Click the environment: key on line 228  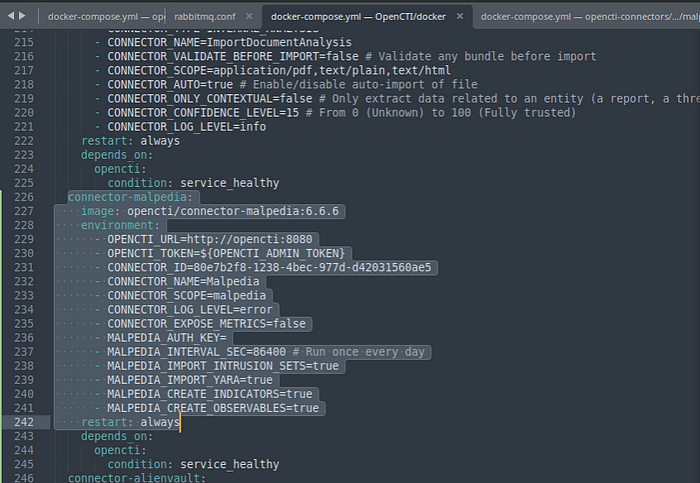120,225
